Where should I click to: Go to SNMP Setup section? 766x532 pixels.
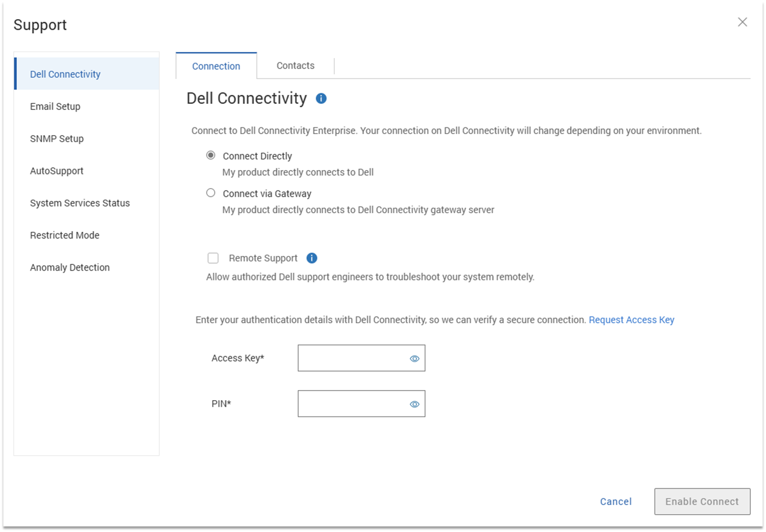[x=57, y=139]
